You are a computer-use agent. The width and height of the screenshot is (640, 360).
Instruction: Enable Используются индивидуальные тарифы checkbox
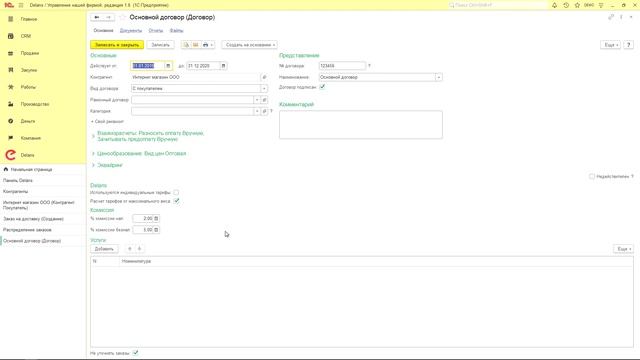(x=176, y=192)
